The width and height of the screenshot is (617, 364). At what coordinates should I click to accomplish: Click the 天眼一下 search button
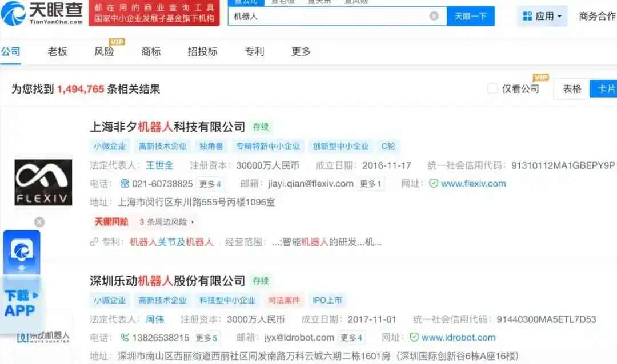[471, 16]
